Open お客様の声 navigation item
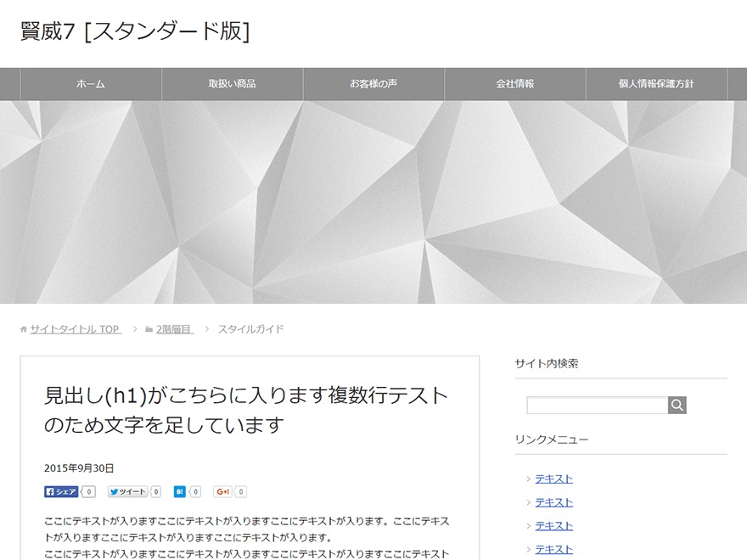Viewport: 747px width, 560px height. (x=373, y=84)
